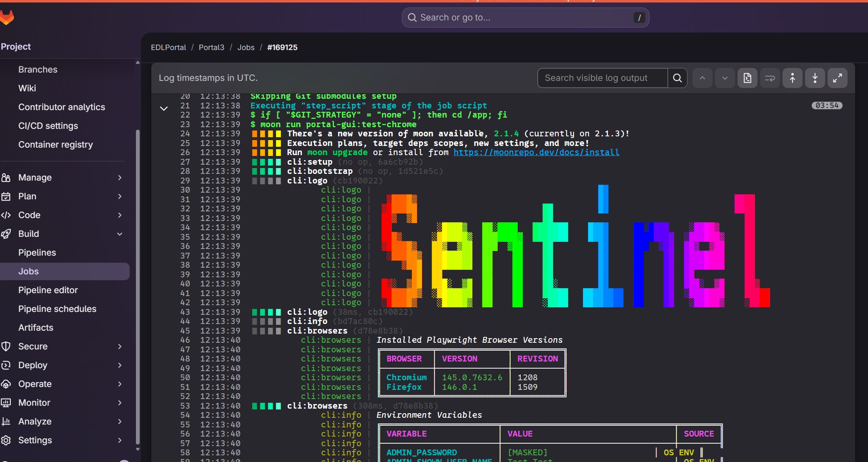
Task: Click the ADMIN_PASSWORD variable cell
Action: click(421, 452)
